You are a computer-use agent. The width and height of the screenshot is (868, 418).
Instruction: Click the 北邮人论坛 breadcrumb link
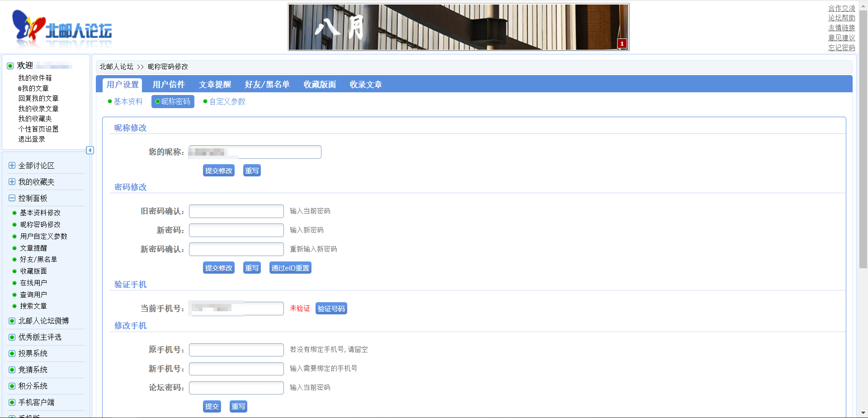point(116,66)
